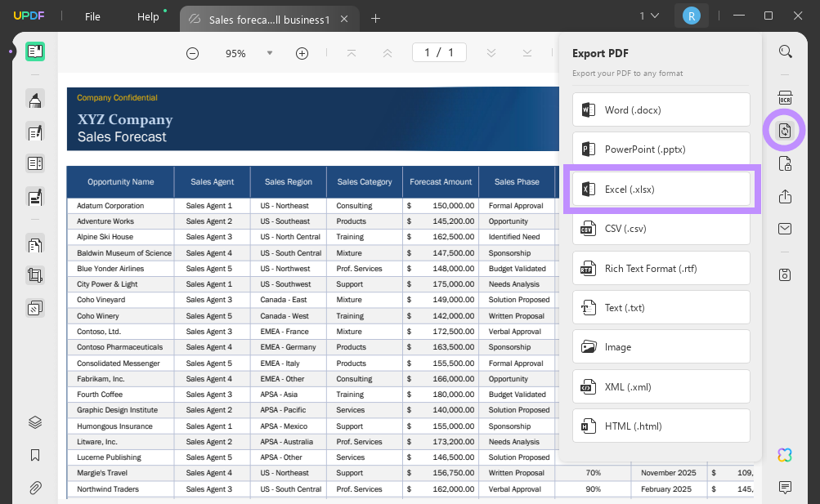Click the highlighted Export PDF icon

[x=784, y=130]
